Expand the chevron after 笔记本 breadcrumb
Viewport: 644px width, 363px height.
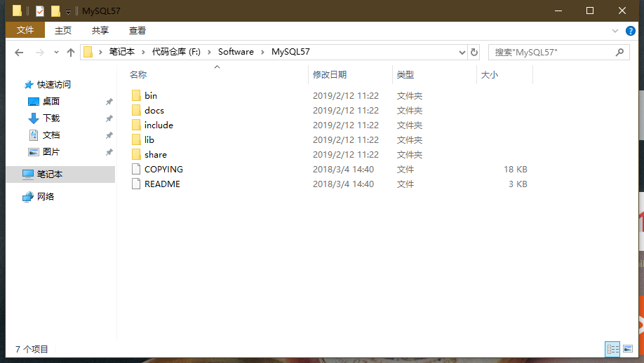[143, 52]
